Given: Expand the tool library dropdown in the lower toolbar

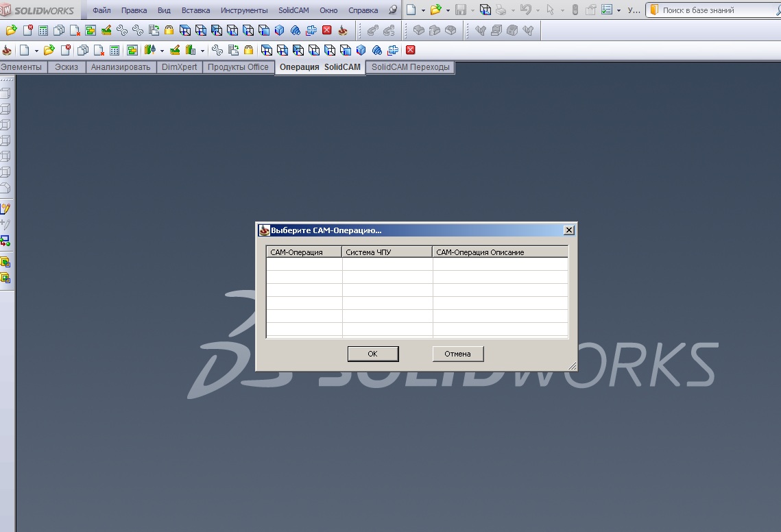Looking at the screenshot, I should pos(162,51).
